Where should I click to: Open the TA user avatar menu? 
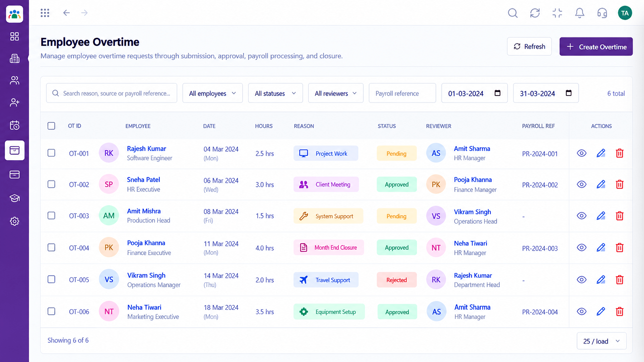625,13
